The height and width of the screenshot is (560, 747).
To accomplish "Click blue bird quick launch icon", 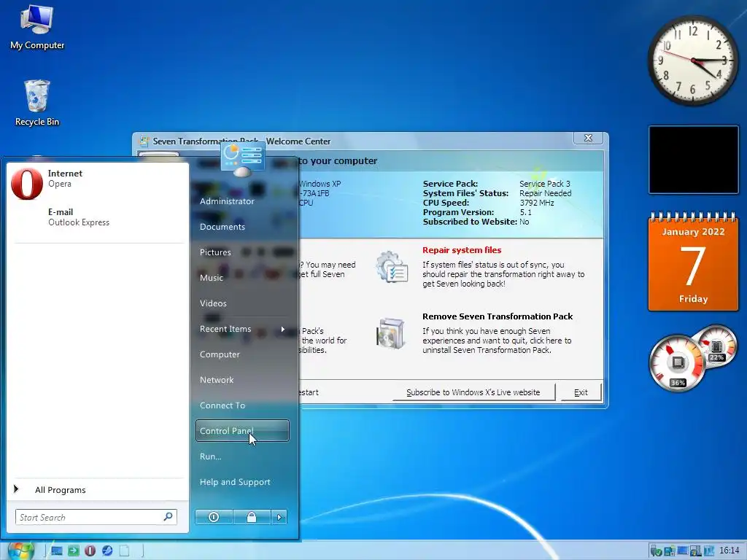I will pos(107,551).
